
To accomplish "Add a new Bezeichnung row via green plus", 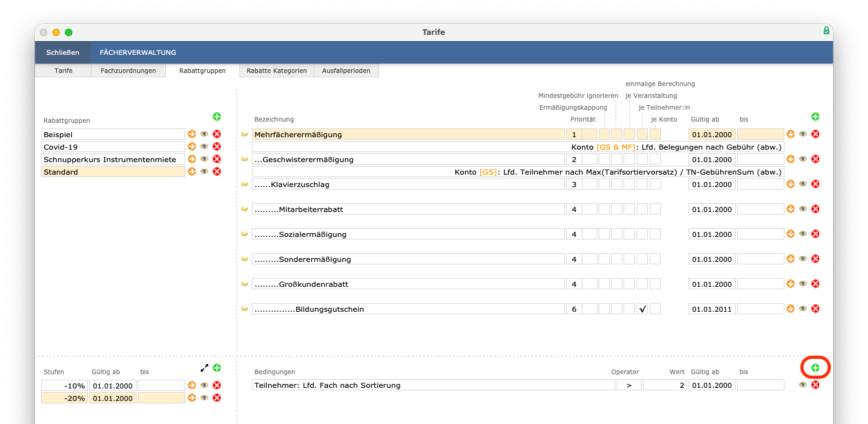I will pyautogui.click(x=815, y=116).
